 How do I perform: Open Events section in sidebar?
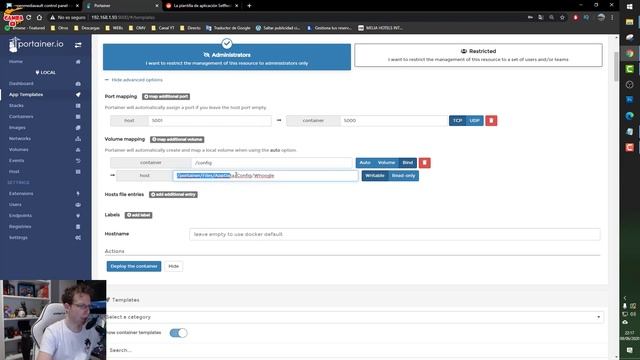tap(16, 161)
